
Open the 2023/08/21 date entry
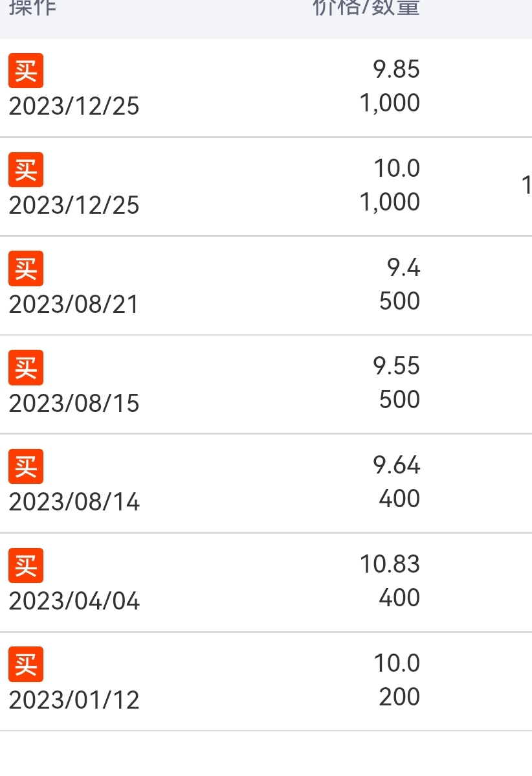(74, 304)
